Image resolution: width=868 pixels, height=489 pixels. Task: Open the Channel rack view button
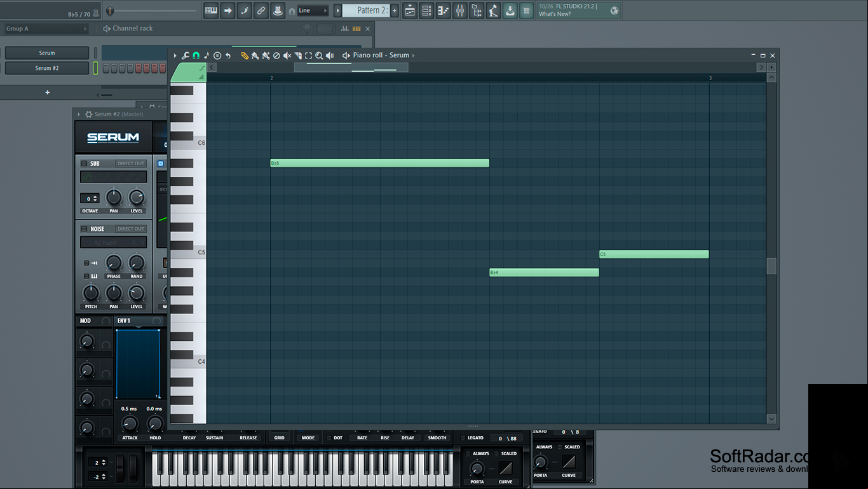point(427,10)
